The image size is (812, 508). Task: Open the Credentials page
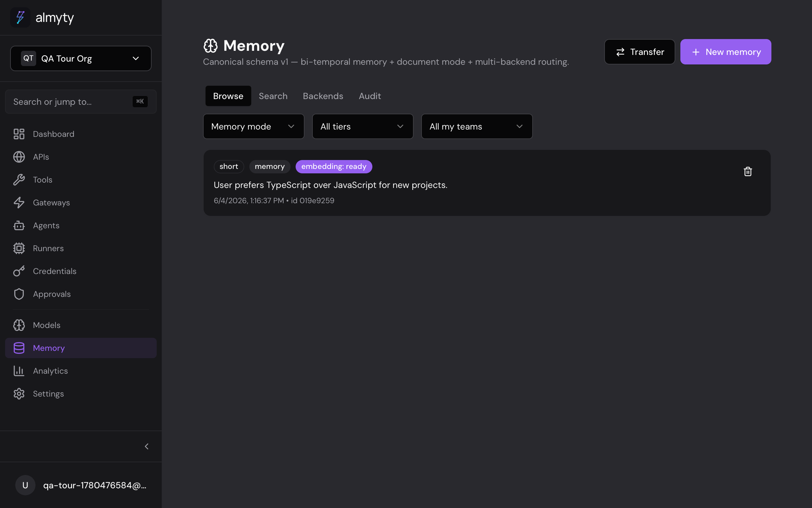coord(81,271)
